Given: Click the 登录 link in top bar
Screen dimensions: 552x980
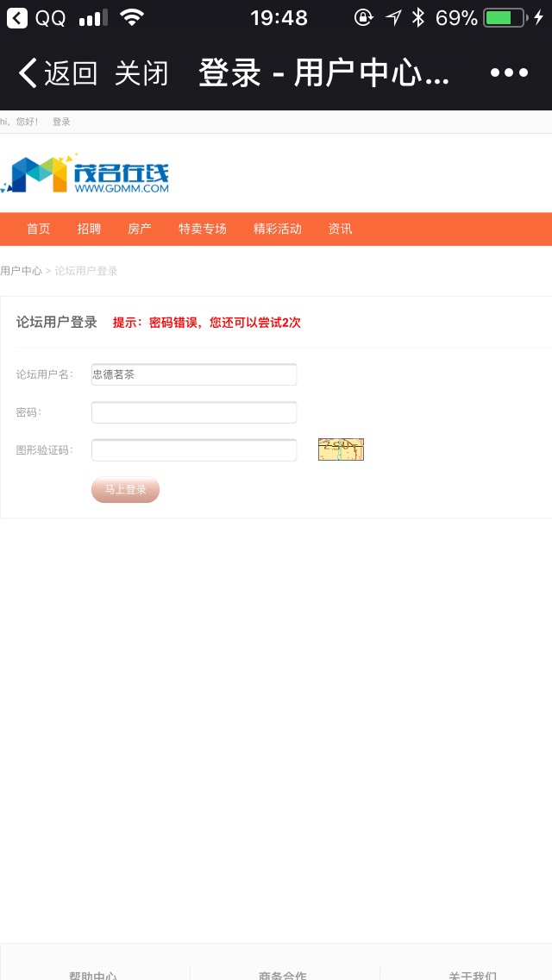Looking at the screenshot, I should click(61, 122).
